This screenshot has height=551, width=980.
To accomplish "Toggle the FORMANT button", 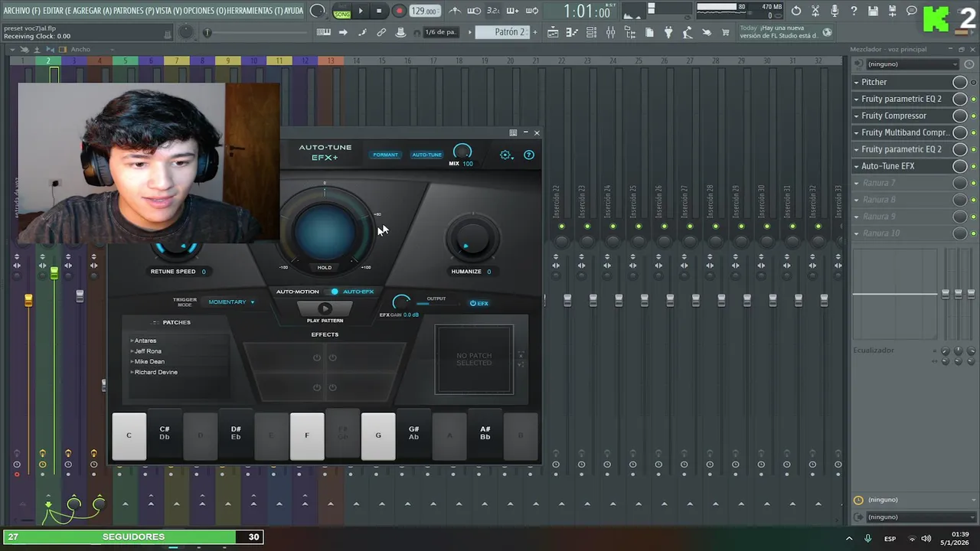I will point(385,155).
